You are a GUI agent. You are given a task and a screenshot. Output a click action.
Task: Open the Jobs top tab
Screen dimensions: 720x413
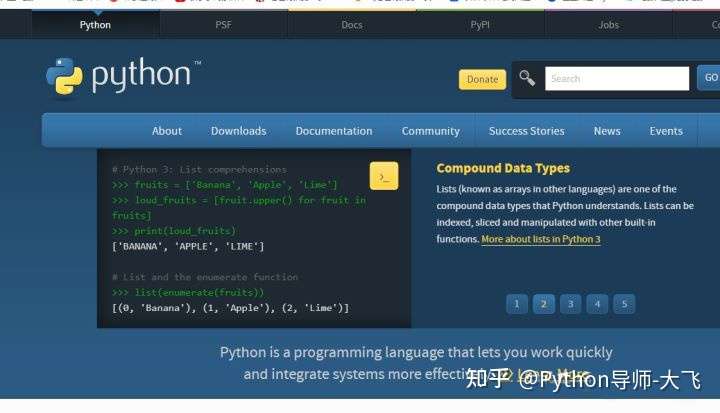[x=608, y=25]
